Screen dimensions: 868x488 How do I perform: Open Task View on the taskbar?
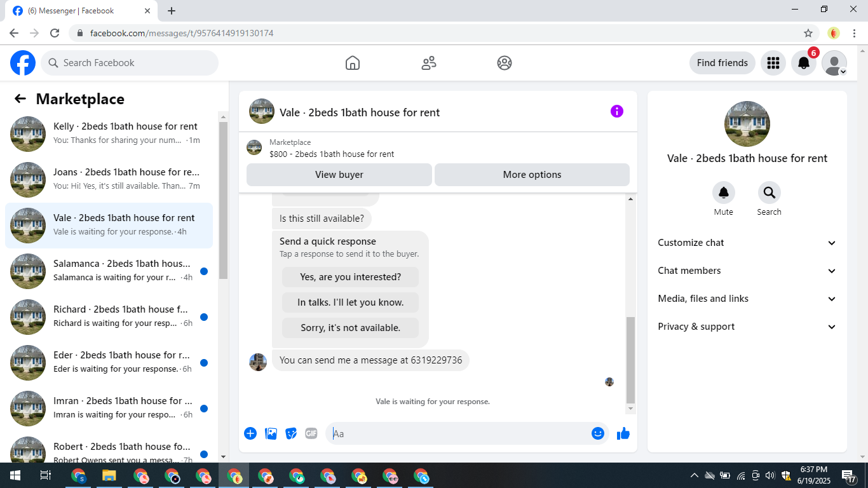point(45,475)
